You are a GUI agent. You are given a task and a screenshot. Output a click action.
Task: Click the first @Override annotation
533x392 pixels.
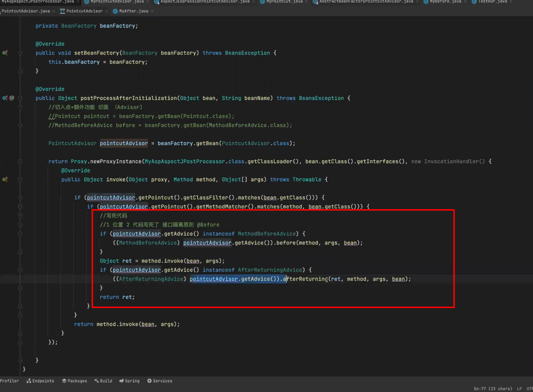50,44
